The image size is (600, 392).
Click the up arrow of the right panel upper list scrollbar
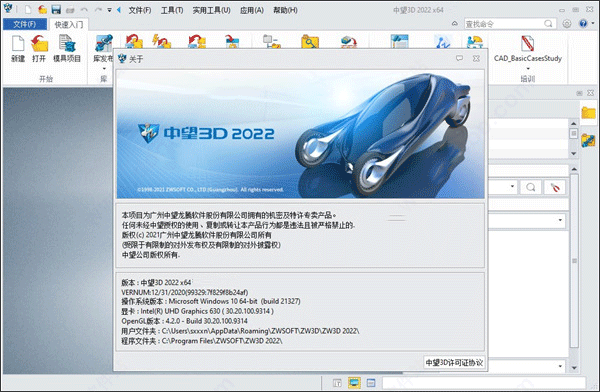point(573,123)
